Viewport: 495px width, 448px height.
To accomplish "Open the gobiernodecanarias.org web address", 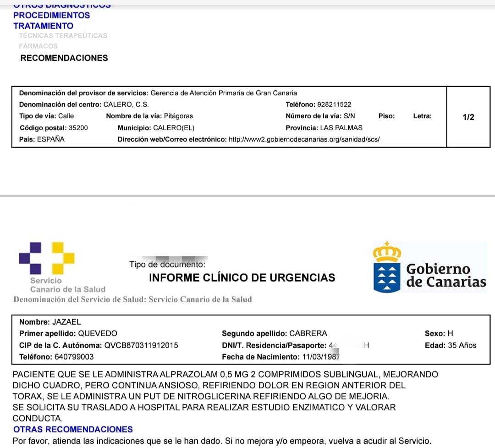I will (304, 139).
